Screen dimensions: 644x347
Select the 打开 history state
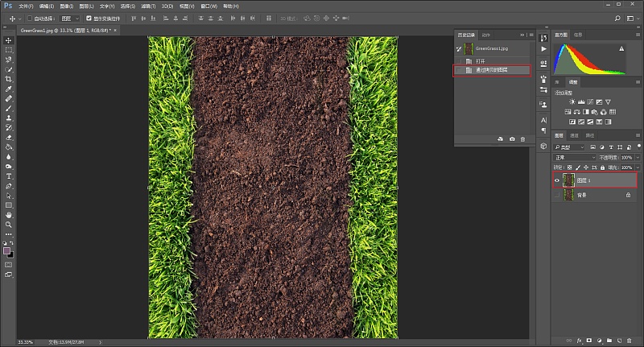481,60
